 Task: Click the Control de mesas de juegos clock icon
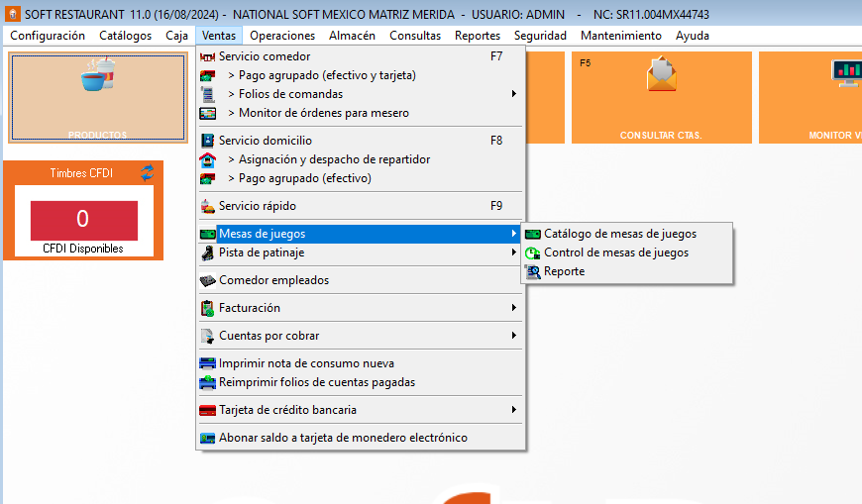click(533, 252)
